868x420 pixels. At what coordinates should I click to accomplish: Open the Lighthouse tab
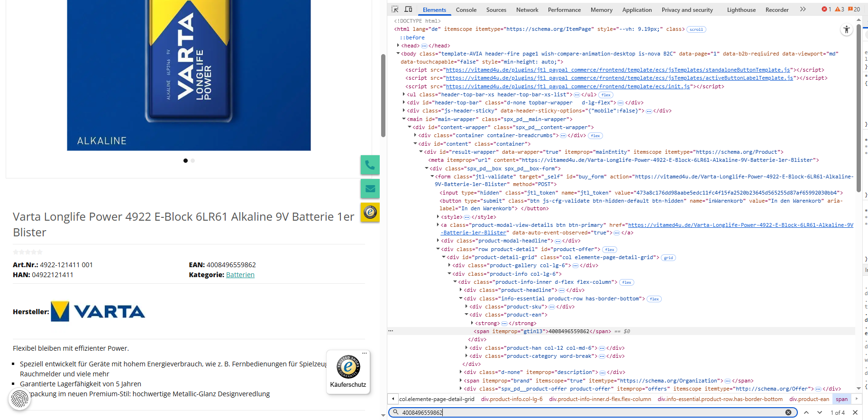point(741,9)
